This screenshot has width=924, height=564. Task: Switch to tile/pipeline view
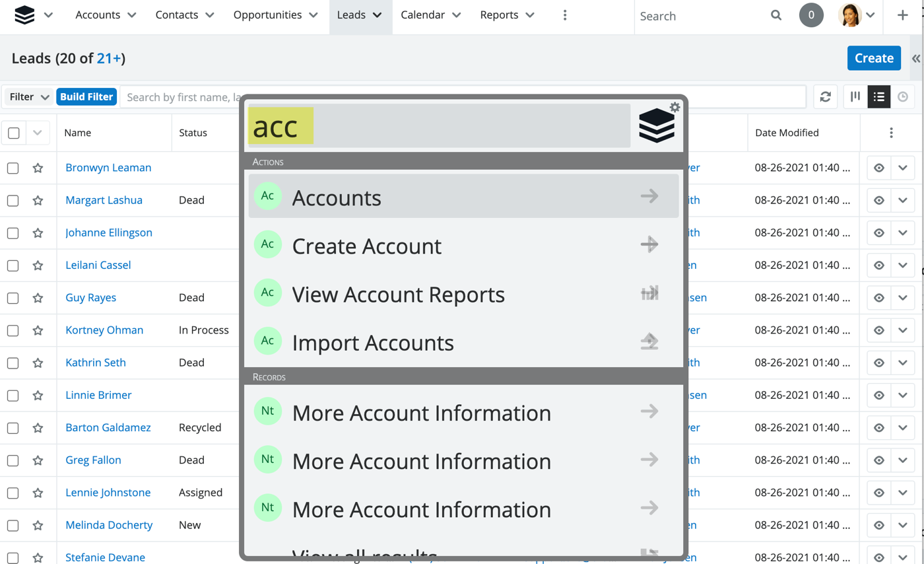point(855,97)
